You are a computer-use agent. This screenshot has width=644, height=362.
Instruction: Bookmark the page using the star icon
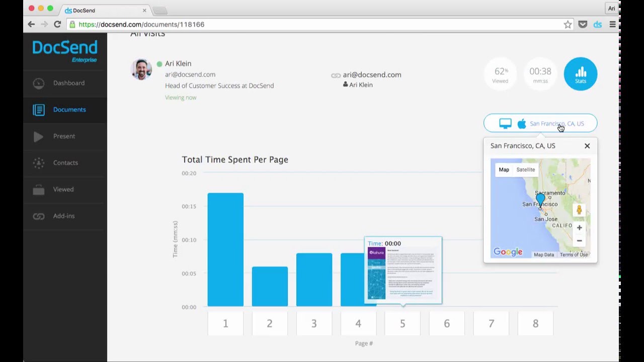(567, 24)
